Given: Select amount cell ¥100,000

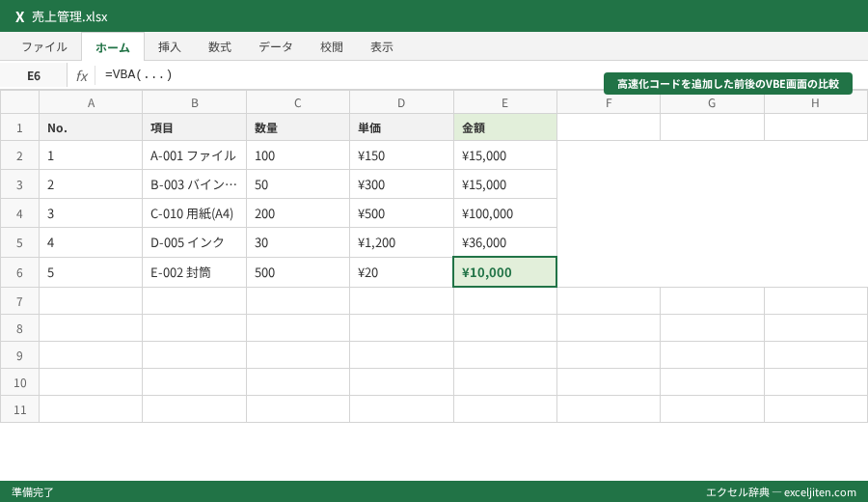Looking at the screenshot, I should [x=504, y=213].
